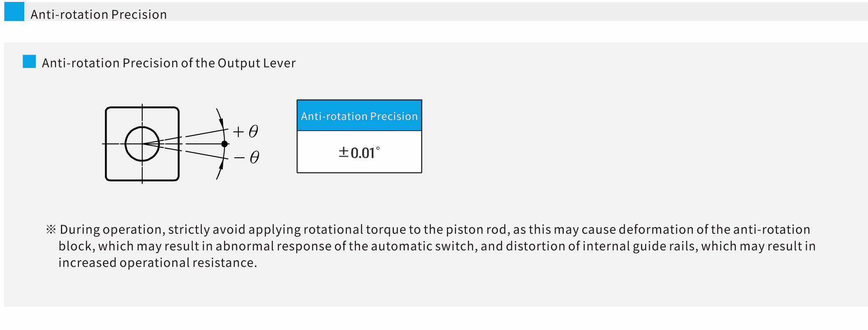Select the "− θ" angle label
The width and height of the screenshot is (868, 330).
247,157
